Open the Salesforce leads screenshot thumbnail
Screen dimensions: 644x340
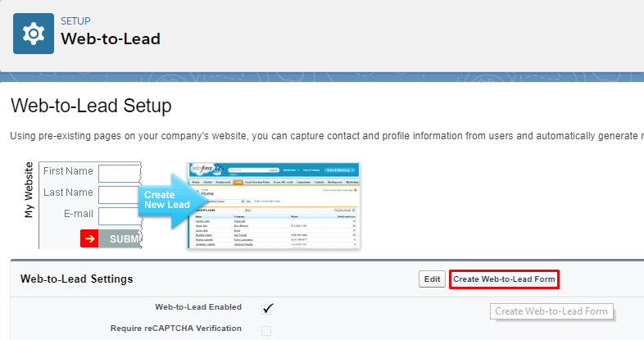click(x=274, y=205)
